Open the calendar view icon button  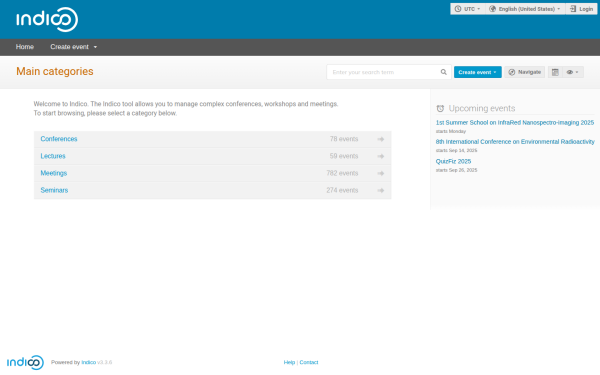[555, 72]
